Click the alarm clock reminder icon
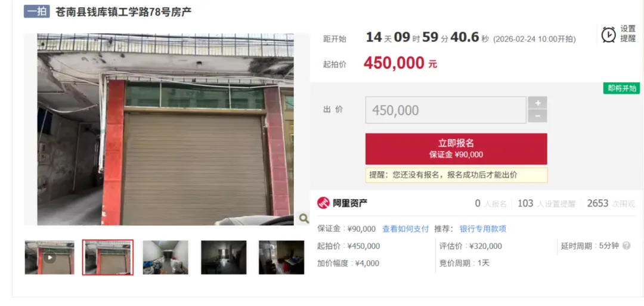The image size is (644, 306). pyautogui.click(x=608, y=35)
